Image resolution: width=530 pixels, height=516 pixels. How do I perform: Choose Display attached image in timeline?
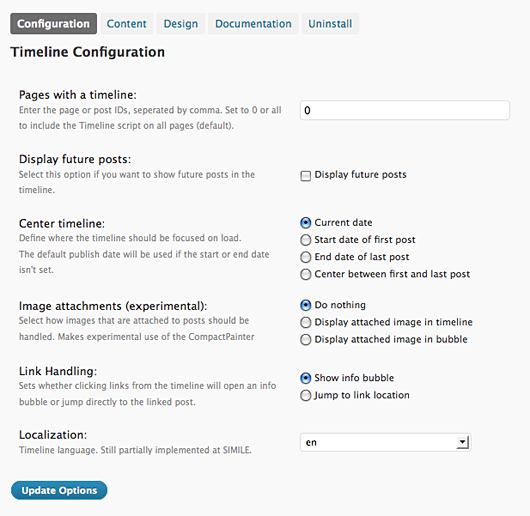point(306,322)
